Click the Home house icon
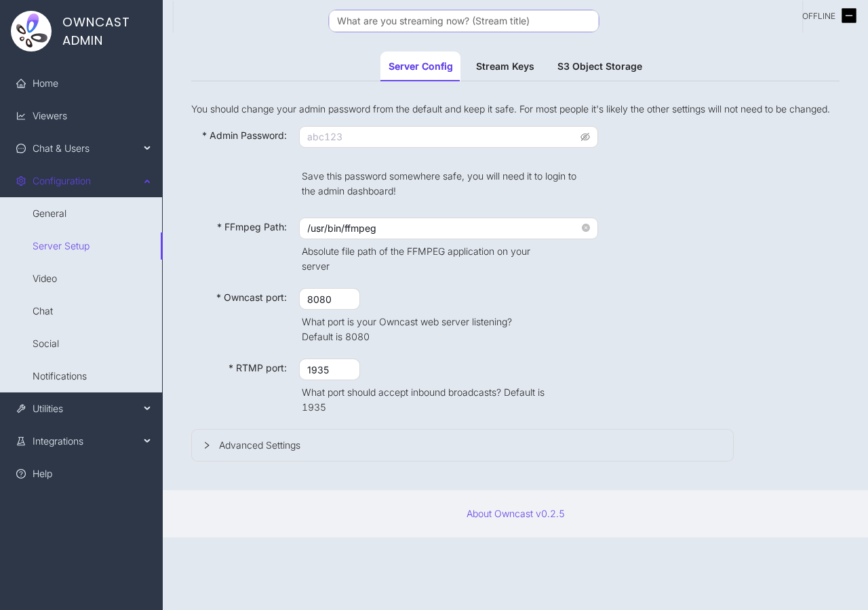Viewport: 868px width, 610px height. tap(21, 83)
